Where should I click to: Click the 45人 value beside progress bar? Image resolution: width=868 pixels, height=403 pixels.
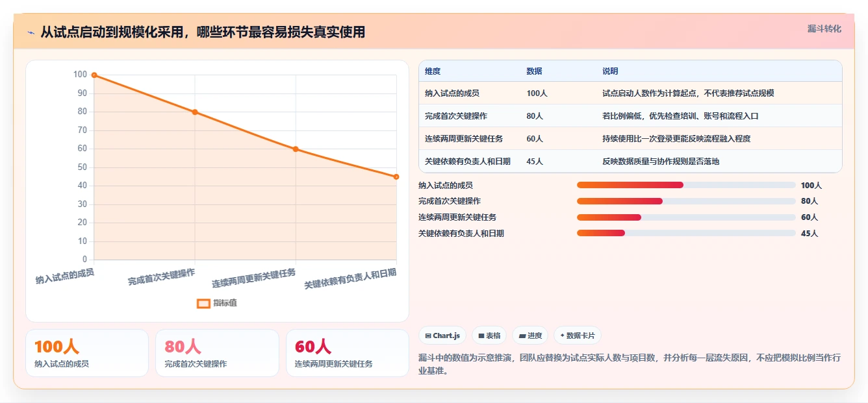[x=810, y=234]
